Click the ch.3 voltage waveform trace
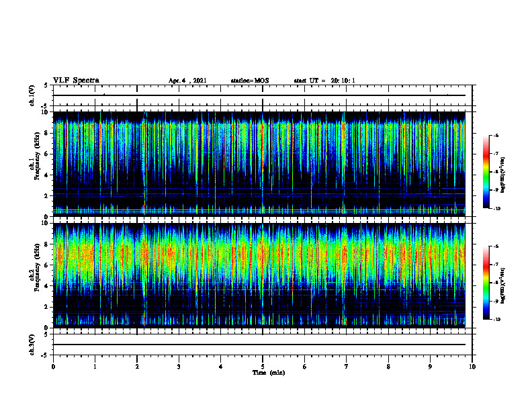The height and width of the screenshot is (411, 532). pos(259,345)
